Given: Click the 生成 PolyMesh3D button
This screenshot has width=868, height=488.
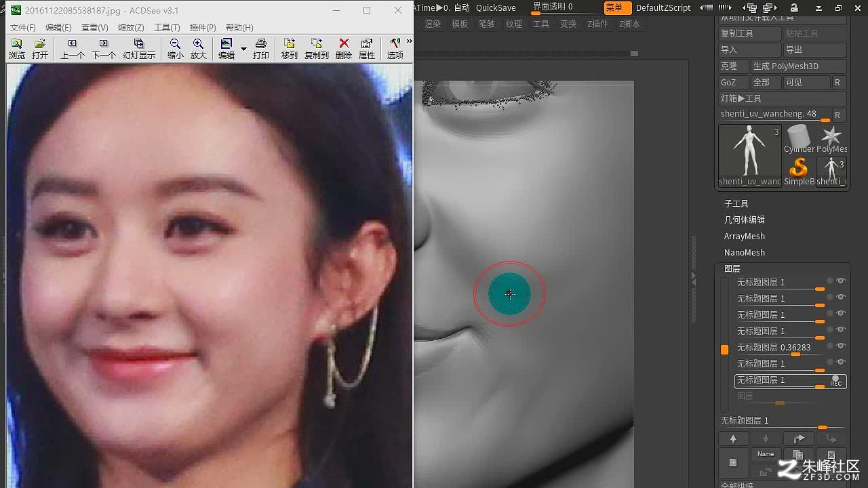Looking at the screenshot, I should (799, 66).
